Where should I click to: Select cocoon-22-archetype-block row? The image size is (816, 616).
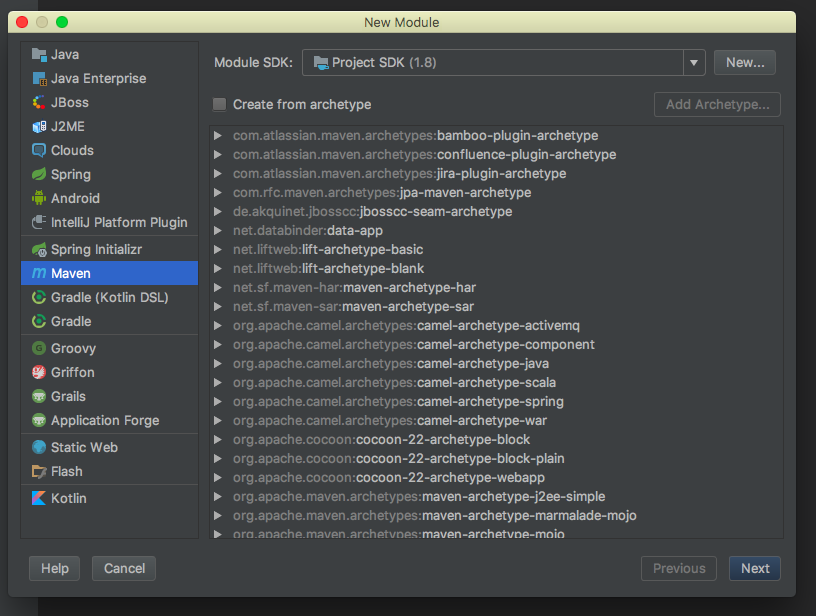click(496, 440)
